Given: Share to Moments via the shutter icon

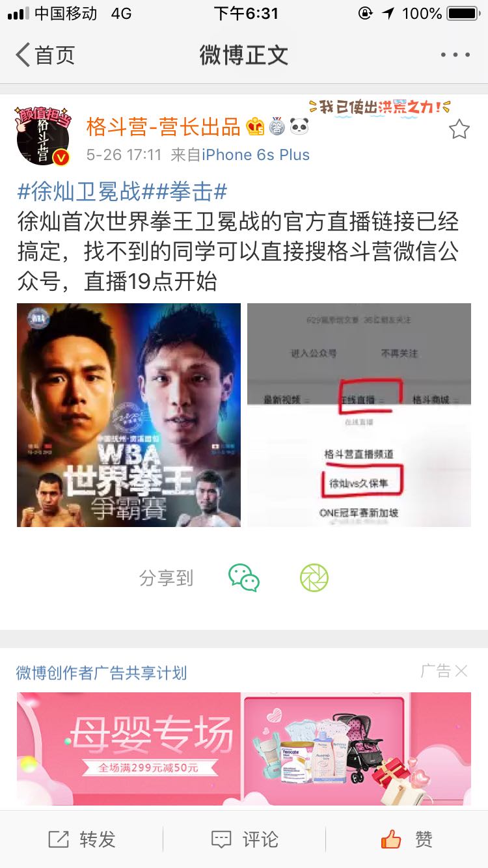Looking at the screenshot, I should (x=314, y=578).
